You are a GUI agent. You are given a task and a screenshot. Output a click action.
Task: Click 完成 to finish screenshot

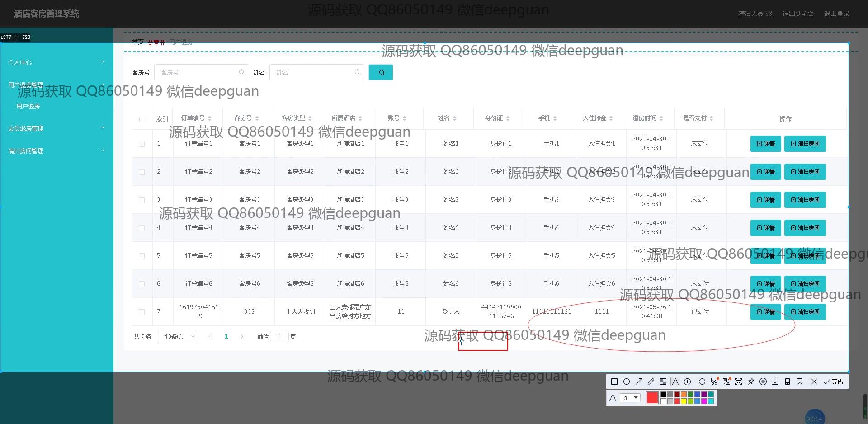click(833, 382)
